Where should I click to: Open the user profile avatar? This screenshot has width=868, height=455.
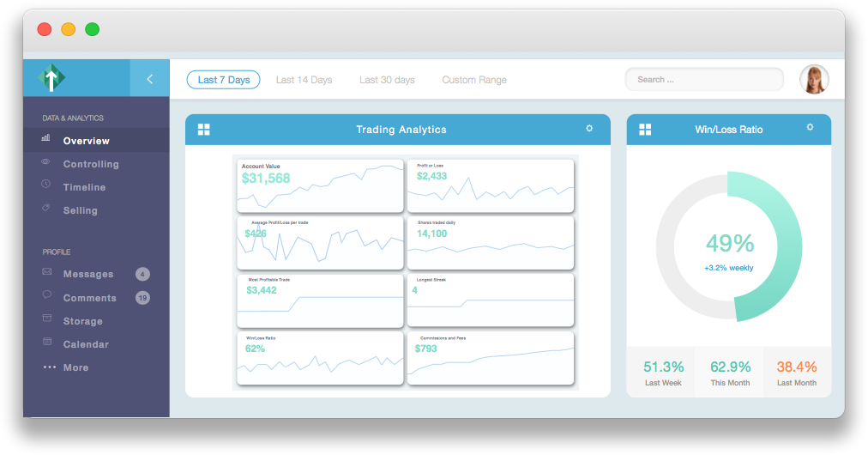(x=814, y=79)
